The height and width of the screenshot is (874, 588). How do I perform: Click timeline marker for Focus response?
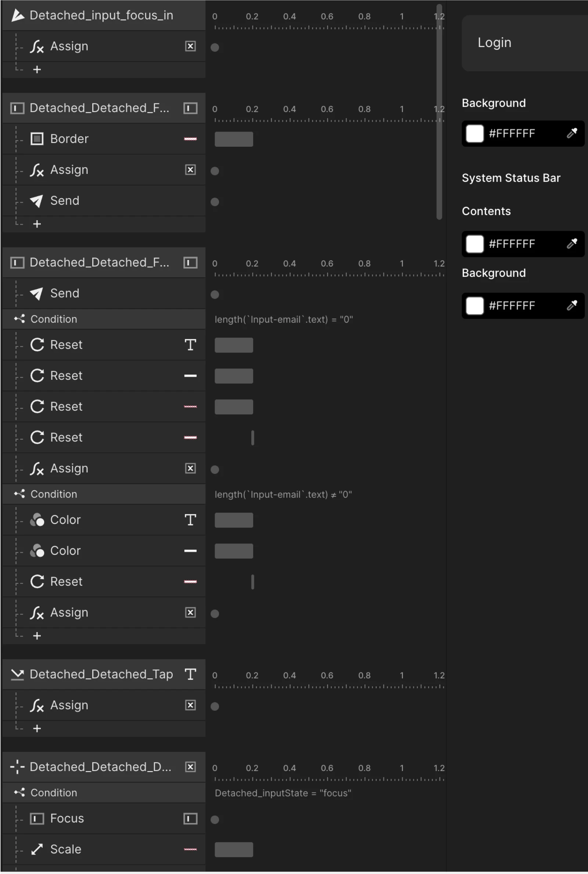(x=215, y=820)
